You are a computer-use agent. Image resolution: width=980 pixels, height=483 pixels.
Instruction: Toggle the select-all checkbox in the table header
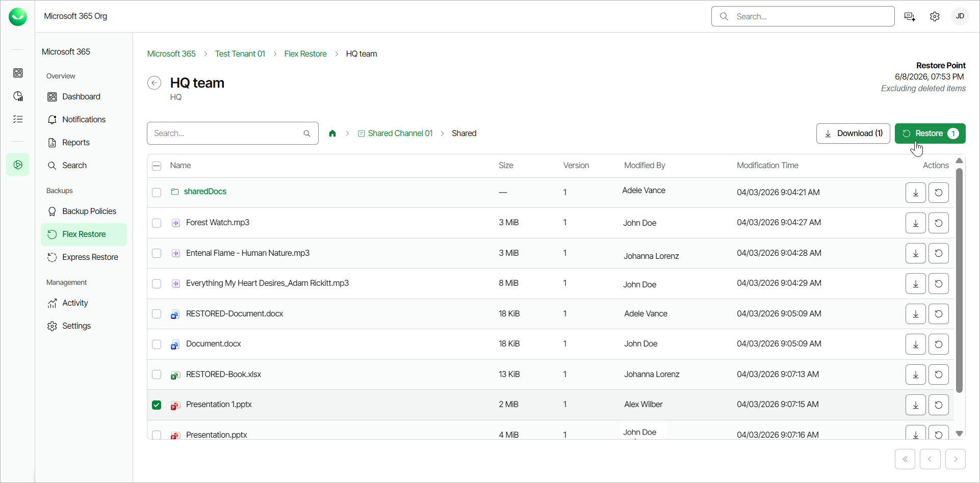[x=157, y=166]
